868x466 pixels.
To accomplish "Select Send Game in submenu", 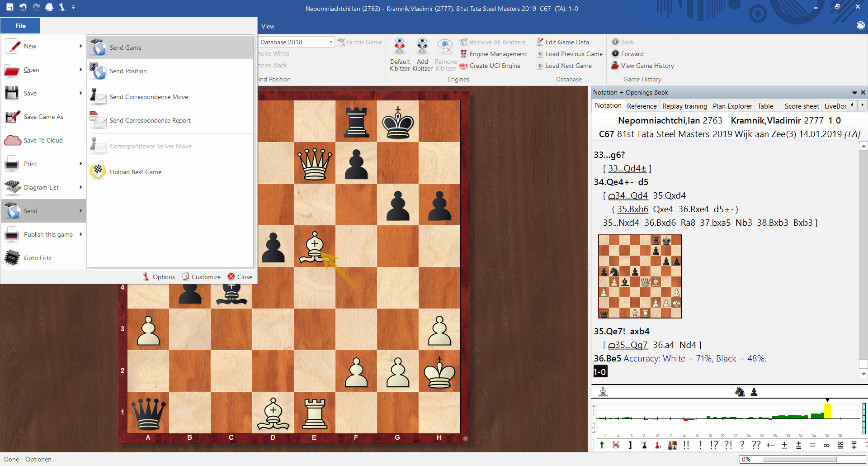I will click(x=170, y=48).
